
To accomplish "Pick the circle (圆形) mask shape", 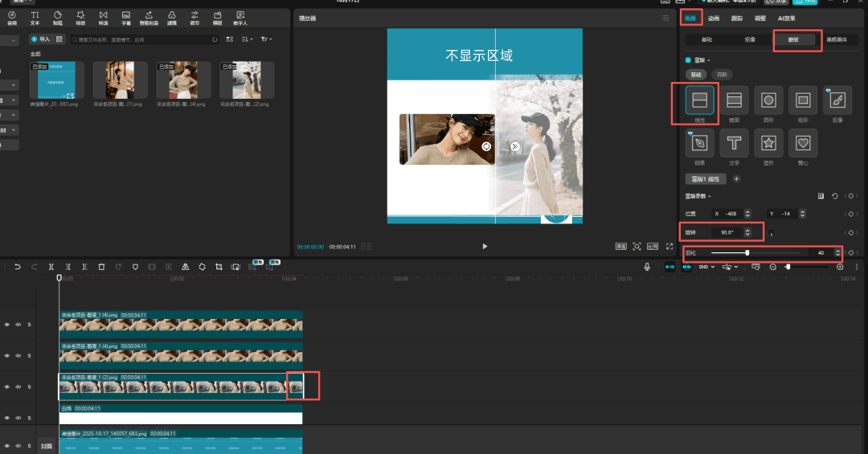I will [x=768, y=100].
